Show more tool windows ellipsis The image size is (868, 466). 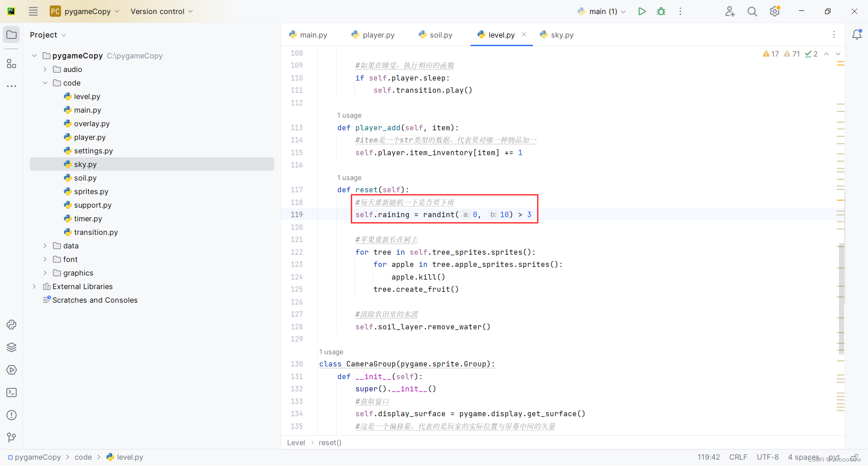pyautogui.click(x=12, y=86)
